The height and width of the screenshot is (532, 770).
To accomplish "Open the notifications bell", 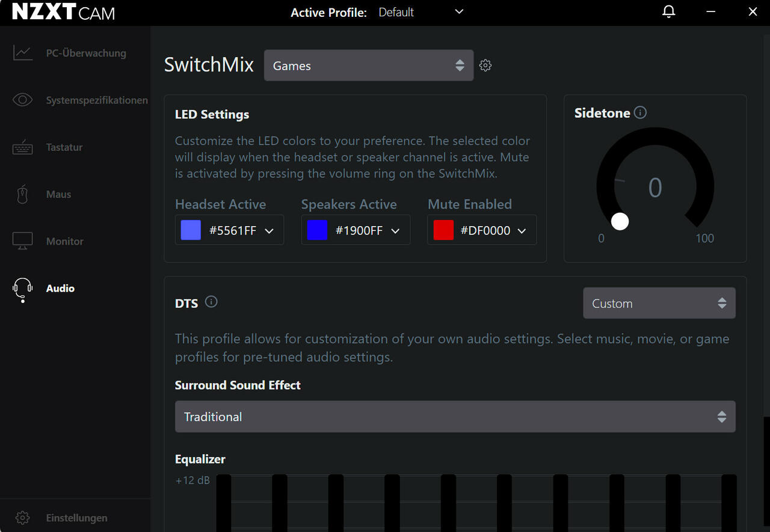I will tap(668, 12).
